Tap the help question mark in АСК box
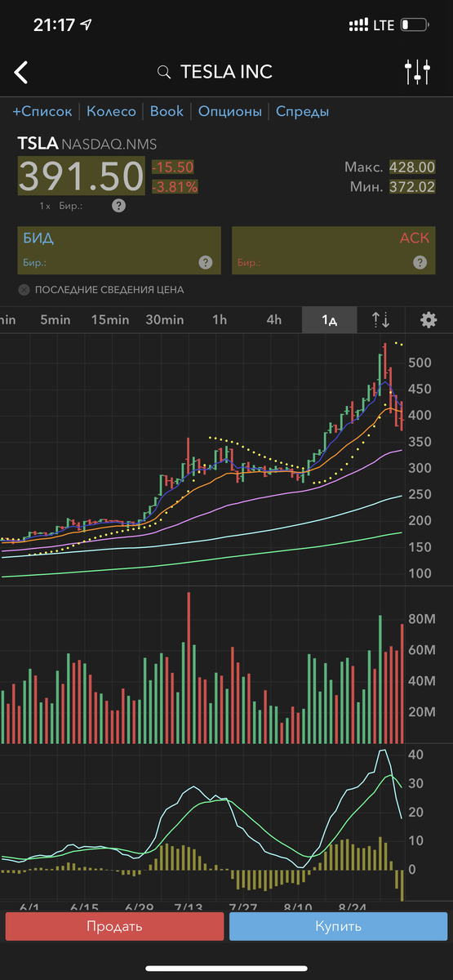Image resolution: width=453 pixels, height=980 pixels. point(420,263)
